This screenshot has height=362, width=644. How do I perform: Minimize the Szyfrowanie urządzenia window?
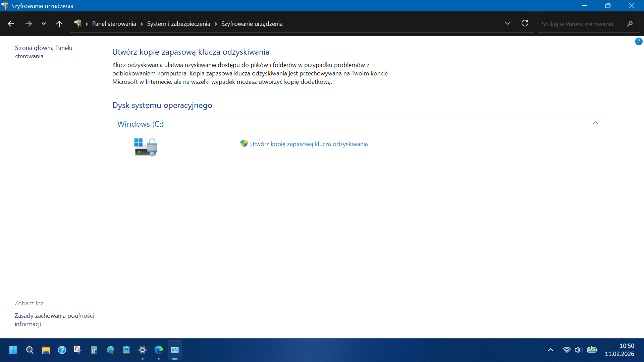pos(585,6)
